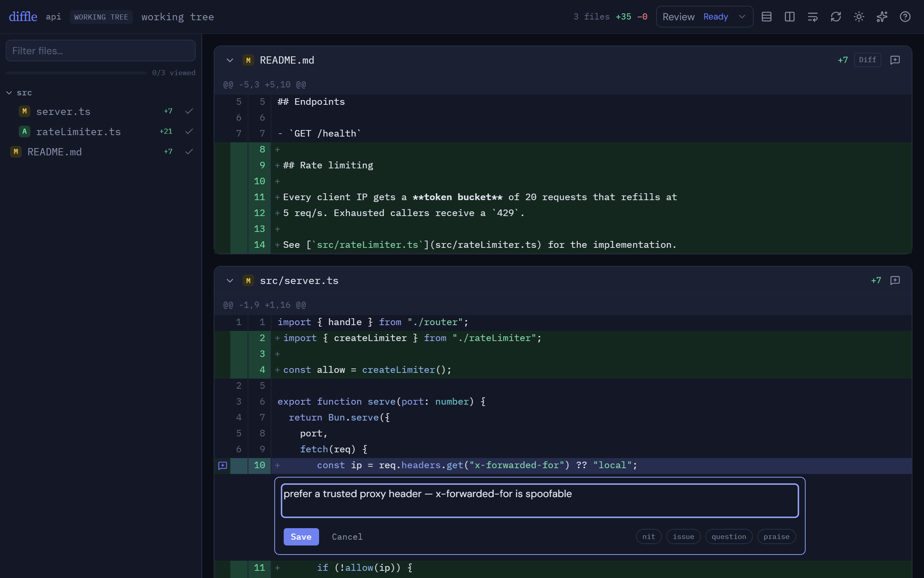Click the 0/3 viewed progress bar

76,73
